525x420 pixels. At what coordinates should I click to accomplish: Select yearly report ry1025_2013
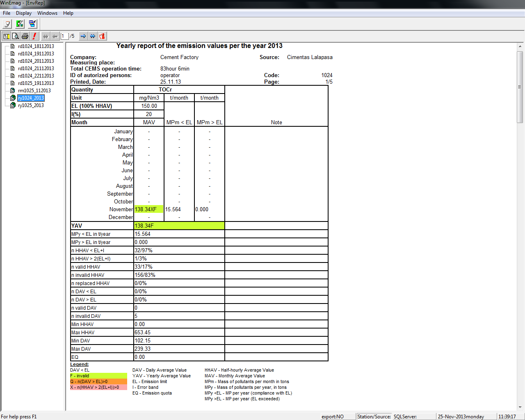(31, 105)
